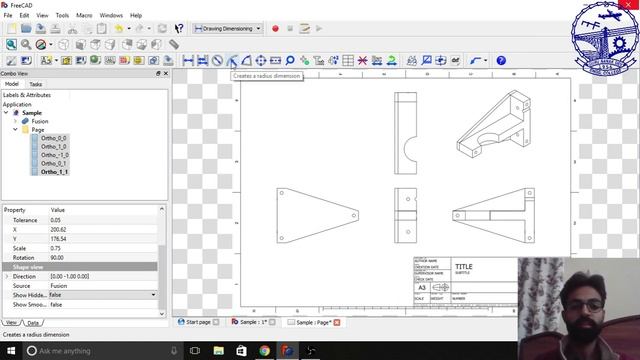Screen dimensions: 640x360
Task: Select Ortho_1_1 in the tree
Action: (x=54, y=172)
